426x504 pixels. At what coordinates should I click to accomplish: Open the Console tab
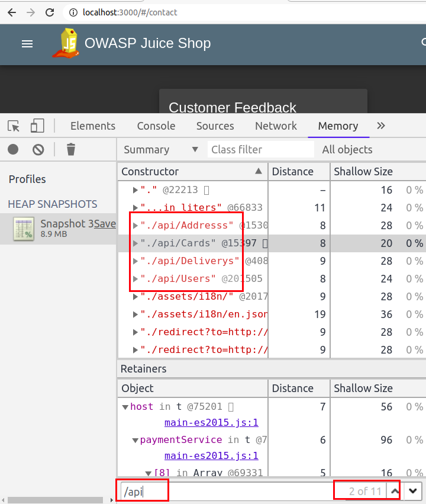(156, 126)
